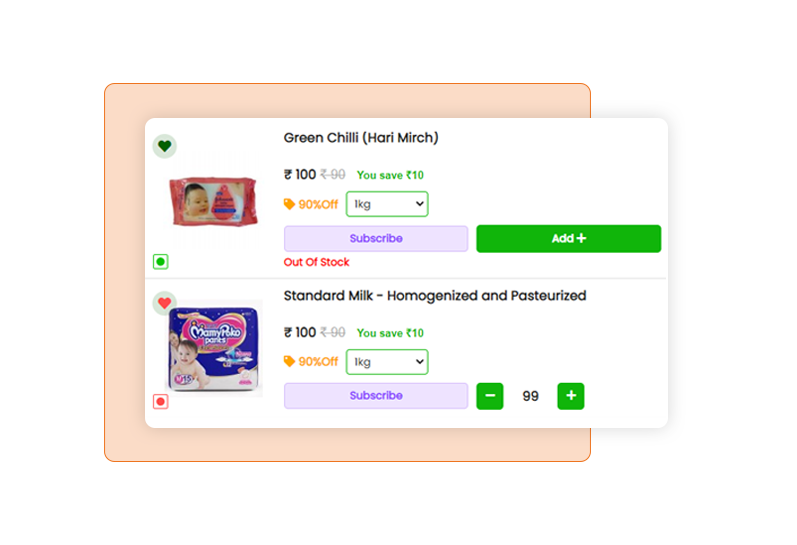The width and height of the screenshot is (797, 545).
Task: Click the green veg indicator icon
Action: (x=161, y=262)
